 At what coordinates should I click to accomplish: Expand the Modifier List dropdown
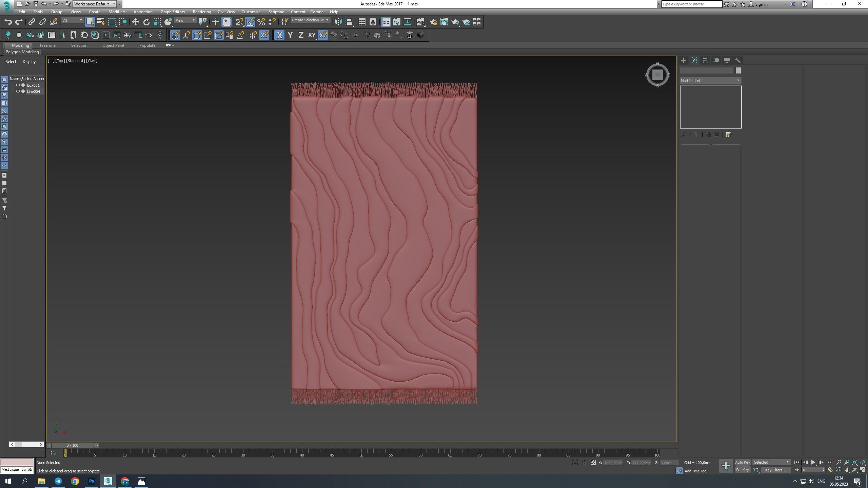[x=710, y=81]
